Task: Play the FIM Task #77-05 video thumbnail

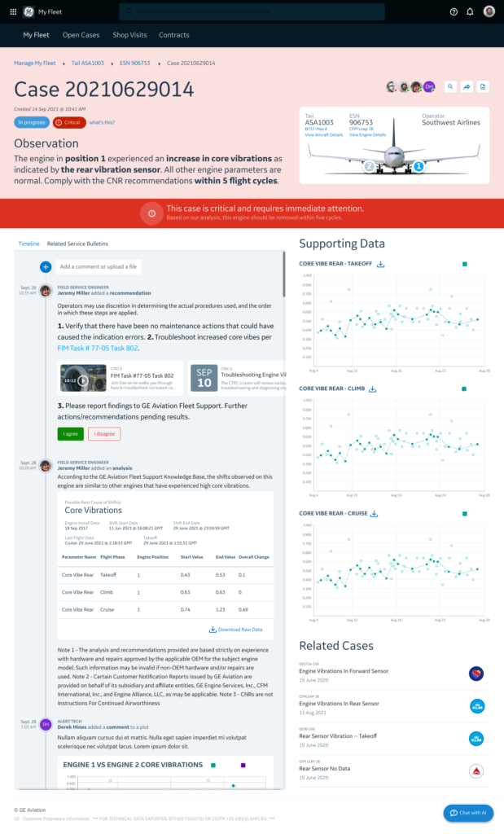Action: coord(72,378)
